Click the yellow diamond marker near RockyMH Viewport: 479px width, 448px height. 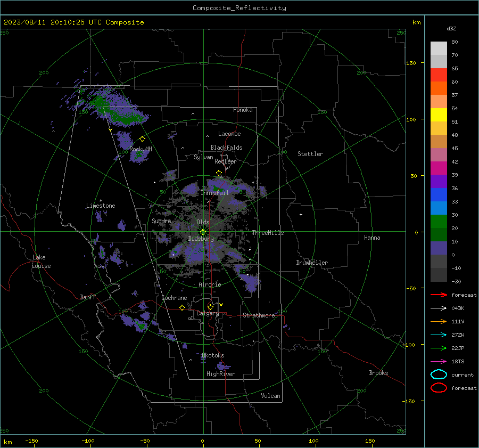[142, 139]
